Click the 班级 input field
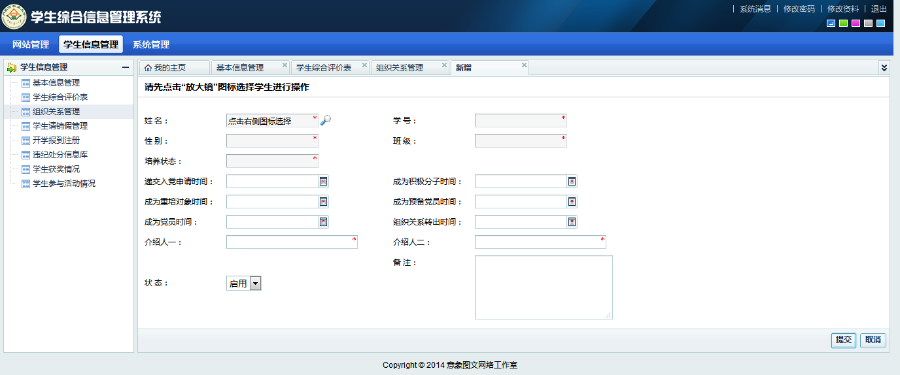This screenshot has height=375, width=900. coord(521,141)
